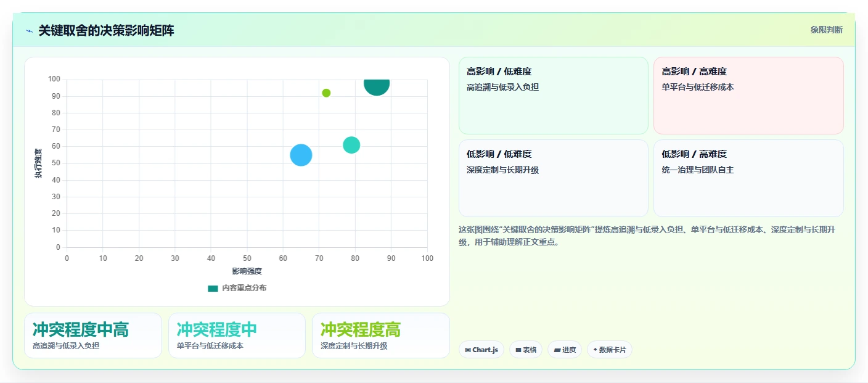Click the icon inside the Chart.js chip
Image resolution: width=868 pixels, height=383 pixels.
(x=468, y=350)
